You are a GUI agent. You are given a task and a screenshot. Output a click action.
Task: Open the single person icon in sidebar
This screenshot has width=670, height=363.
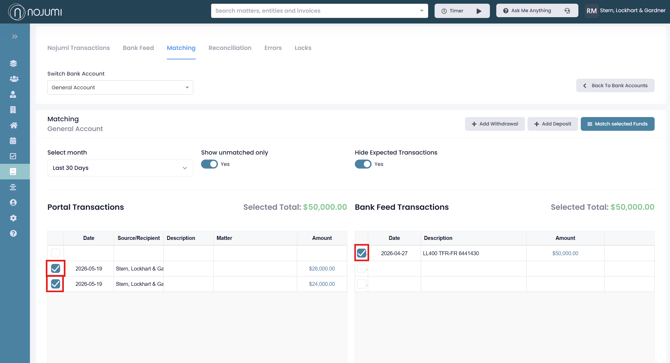(x=13, y=94)
